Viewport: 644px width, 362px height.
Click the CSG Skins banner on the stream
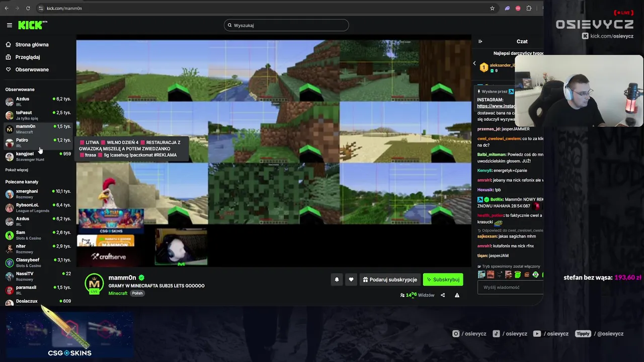point(111,221)
